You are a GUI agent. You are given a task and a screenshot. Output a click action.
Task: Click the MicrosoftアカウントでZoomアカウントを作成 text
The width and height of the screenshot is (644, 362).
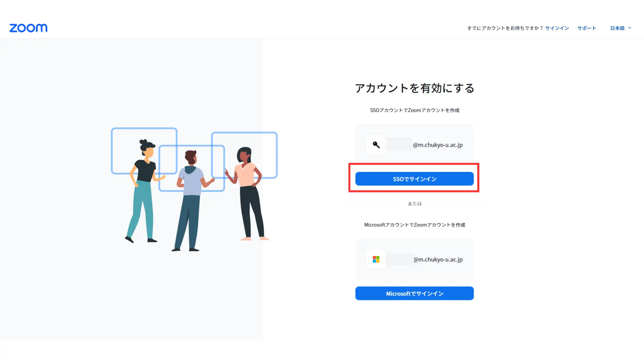415,225
